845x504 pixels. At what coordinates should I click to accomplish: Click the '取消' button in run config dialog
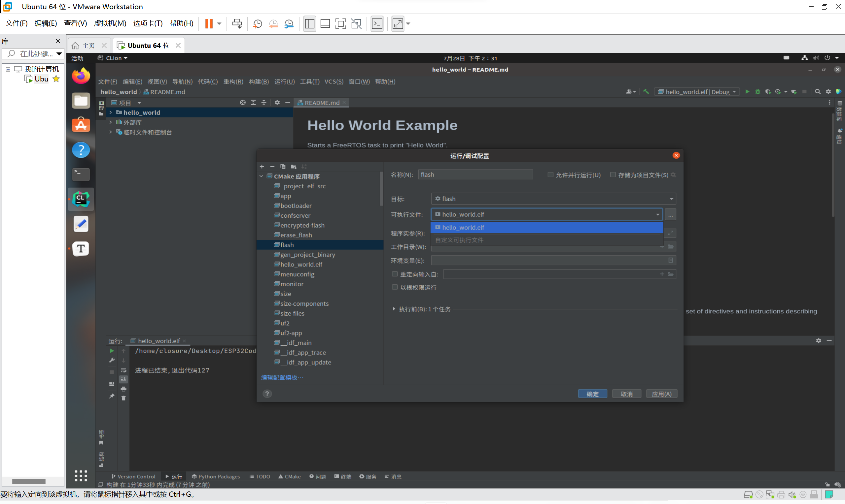(627, 394)
